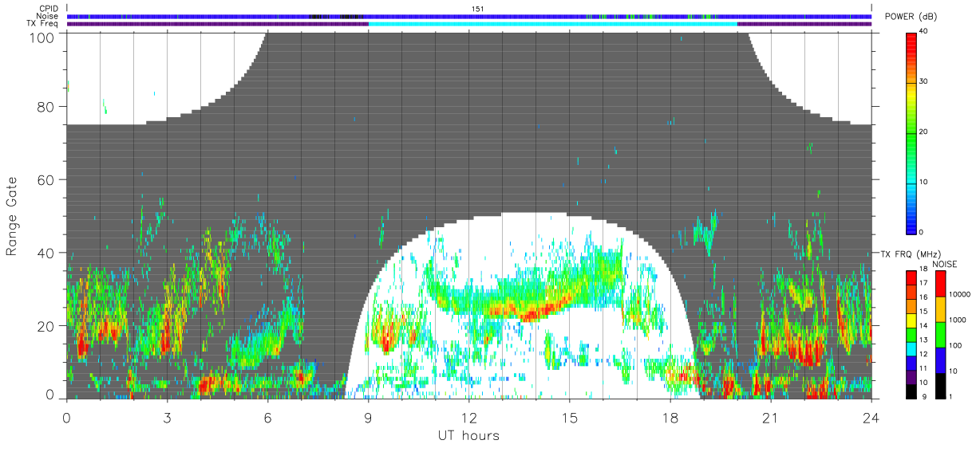Click the 80 tick on Range Gate axis
980x452 pixels.
pyautogui.click(x=47, y=106)
